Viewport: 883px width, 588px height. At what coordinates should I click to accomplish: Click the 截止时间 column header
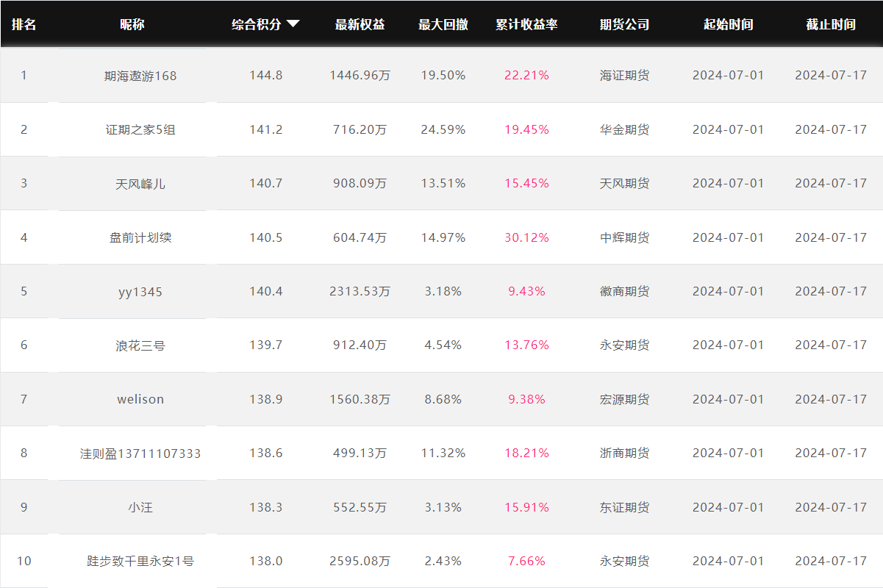(831, 24)
